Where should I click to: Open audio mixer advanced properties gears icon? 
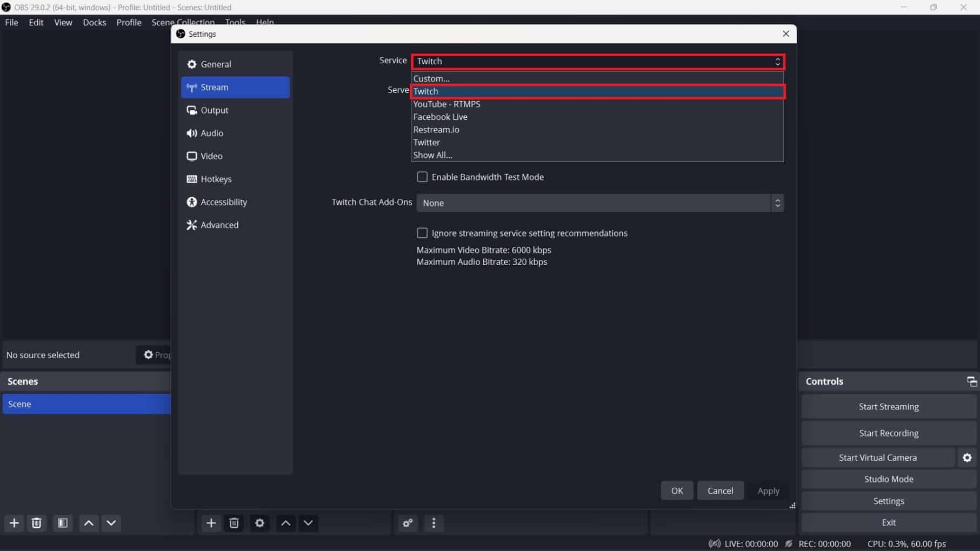pos(408,523)
